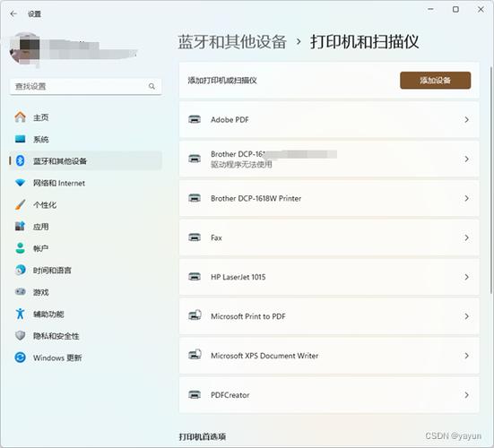Open 游戏 settings category
Screen dimensions: 494x448
tap(86, 292)
